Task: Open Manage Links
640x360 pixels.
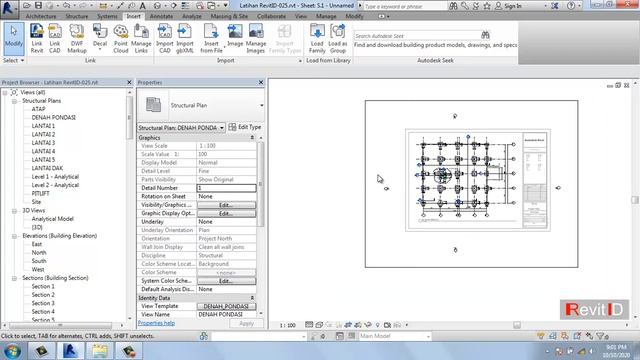Action: click(141, 39)
